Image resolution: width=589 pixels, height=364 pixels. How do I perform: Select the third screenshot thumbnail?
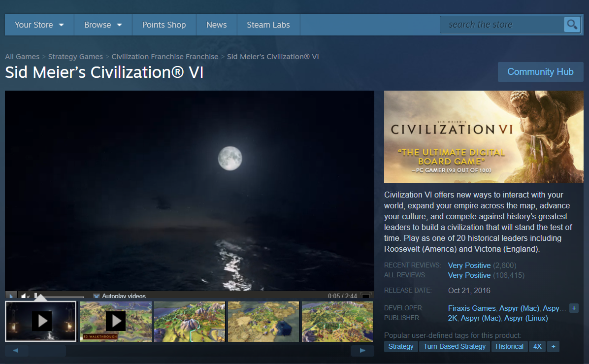coord(190,322)
